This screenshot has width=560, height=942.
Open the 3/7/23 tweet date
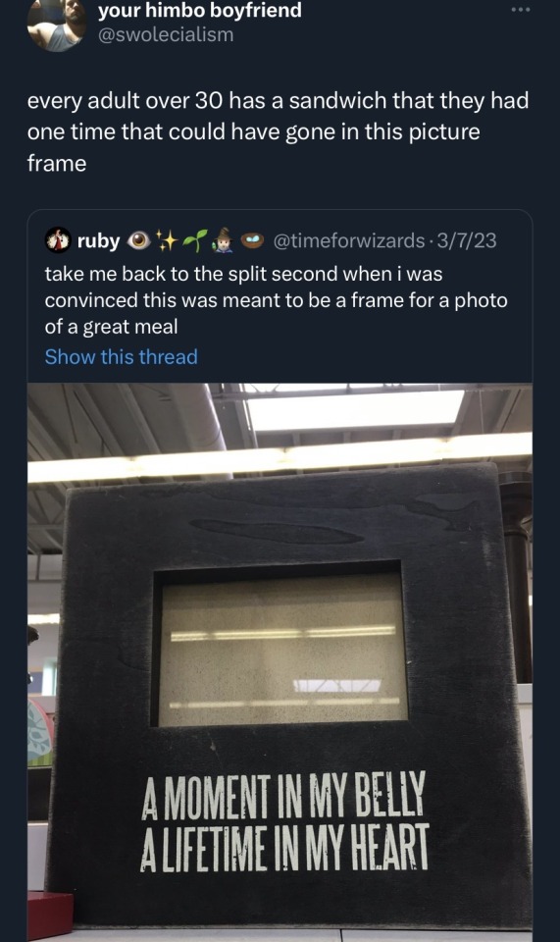click(x=467, y=241)
